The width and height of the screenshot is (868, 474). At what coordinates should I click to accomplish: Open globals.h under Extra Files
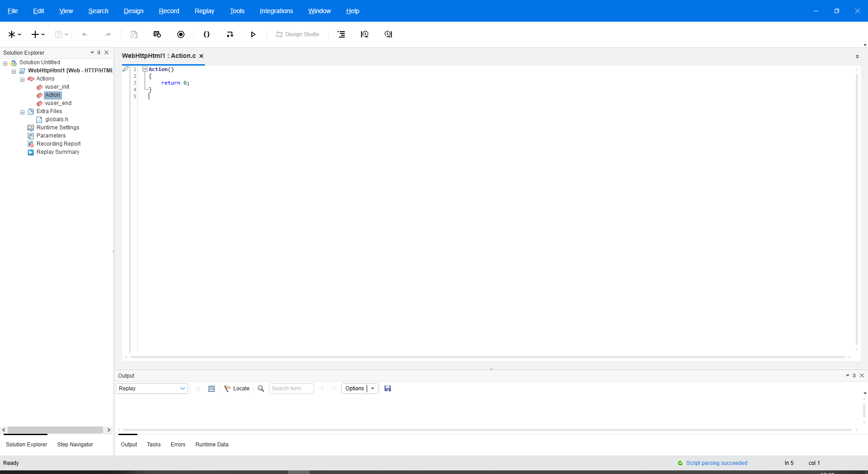[57, 120]
